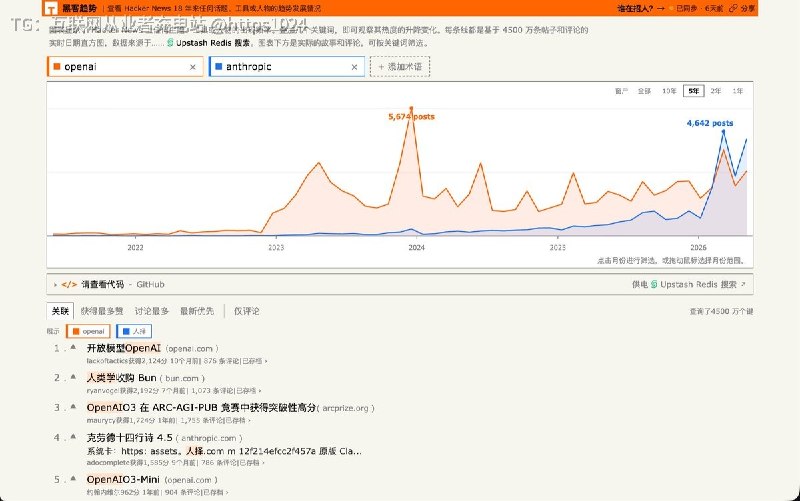Click the blue color square beside anthropic

point(218,66)
